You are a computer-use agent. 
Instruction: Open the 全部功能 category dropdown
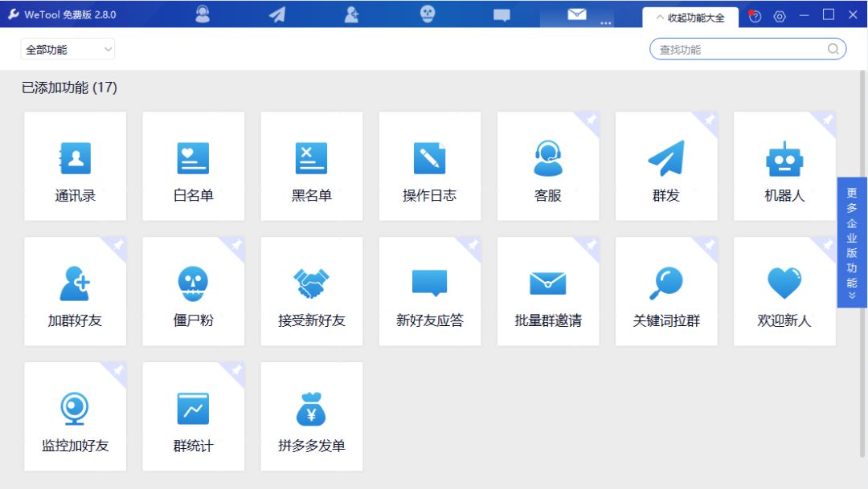pos(68,49)
